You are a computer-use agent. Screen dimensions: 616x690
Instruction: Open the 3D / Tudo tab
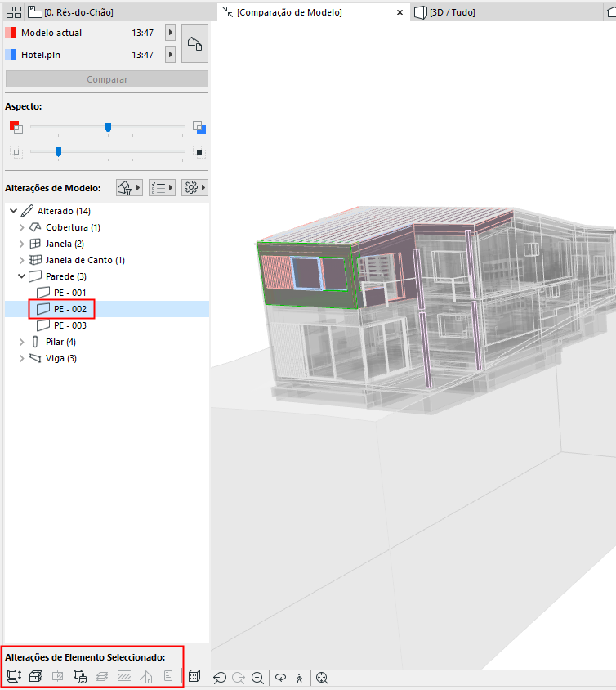click(445, 12)
